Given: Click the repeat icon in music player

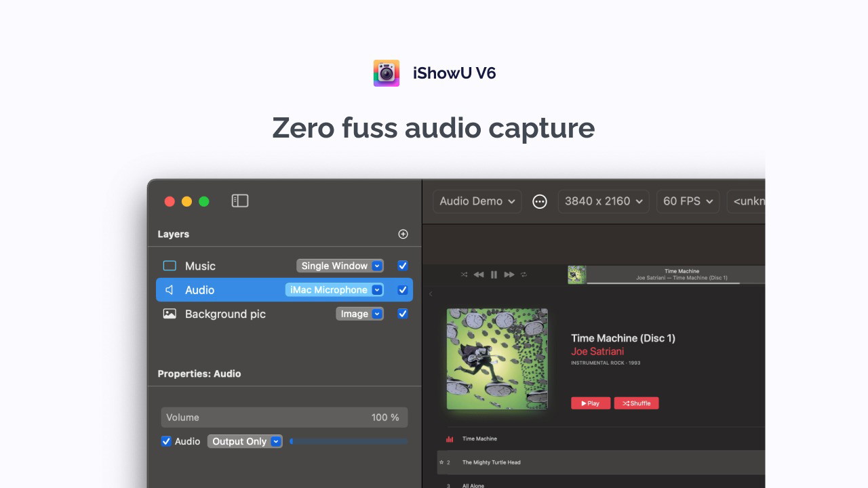Looking at the screenshot, I should point(524,274).
